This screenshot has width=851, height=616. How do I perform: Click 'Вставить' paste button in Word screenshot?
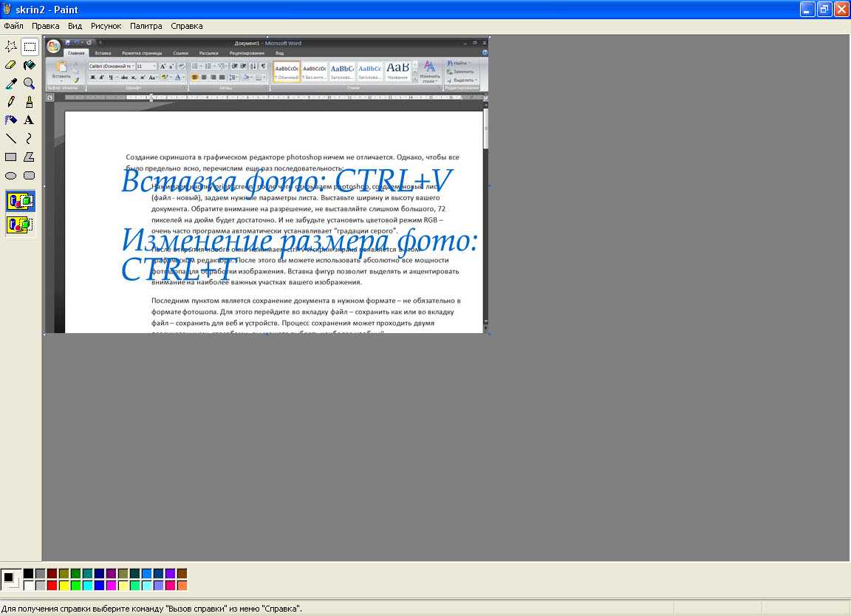pyautogui.click(x=61, y=71)
